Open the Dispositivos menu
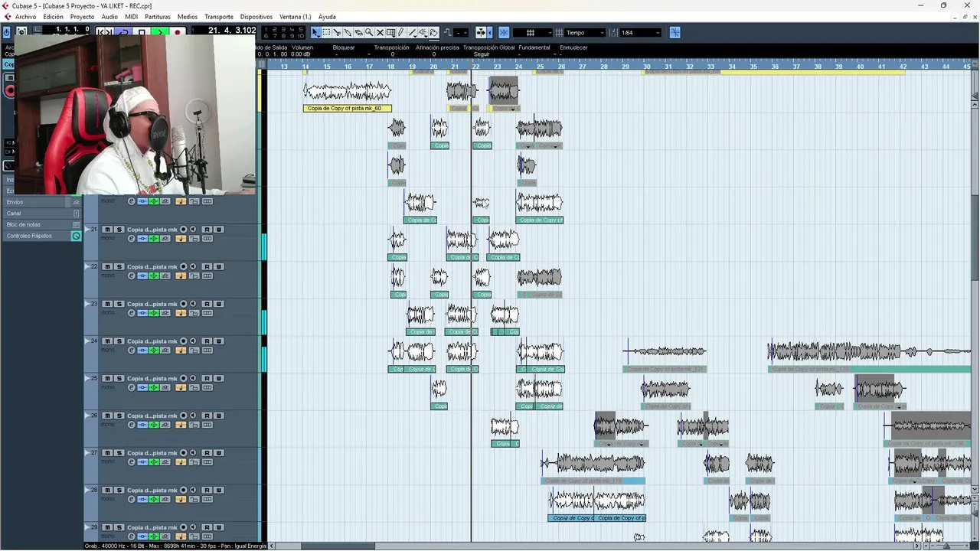980x551 pixels. point(256,17)
